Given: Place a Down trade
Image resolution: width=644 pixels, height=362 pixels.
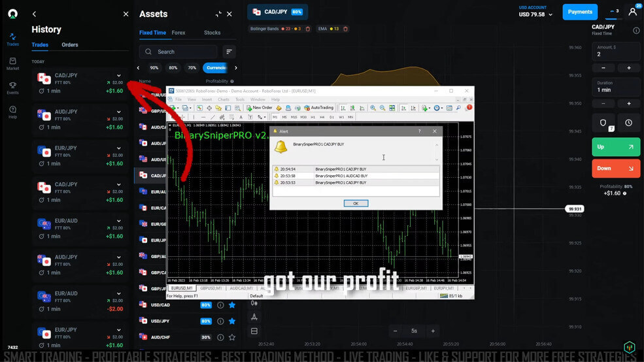Looking at the screenshot, I should click(x=616, y=169).
